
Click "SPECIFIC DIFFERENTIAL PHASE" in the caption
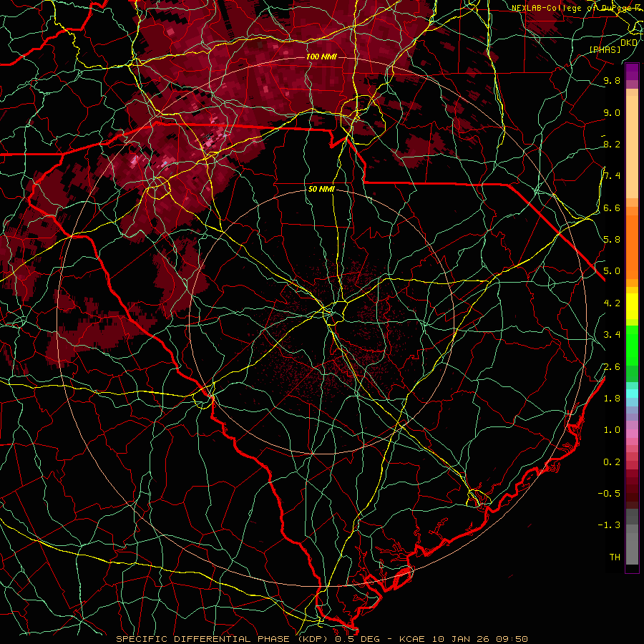point(203,639)
